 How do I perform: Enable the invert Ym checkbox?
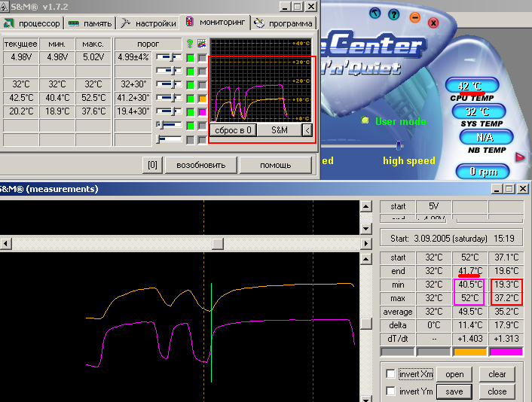[390, 391]
